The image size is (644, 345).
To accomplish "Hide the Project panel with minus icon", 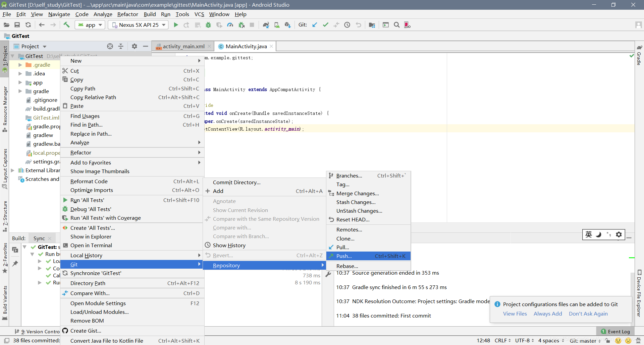I will [146, 46].
